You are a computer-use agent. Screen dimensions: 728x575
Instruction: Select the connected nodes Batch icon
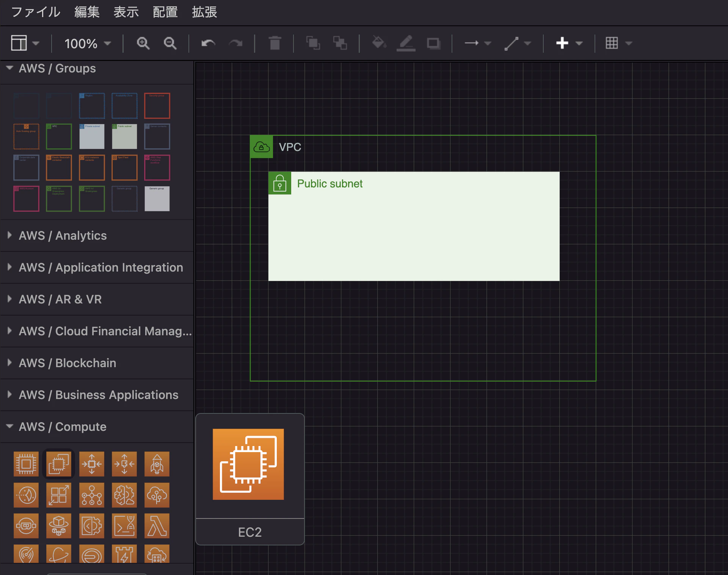92,495
